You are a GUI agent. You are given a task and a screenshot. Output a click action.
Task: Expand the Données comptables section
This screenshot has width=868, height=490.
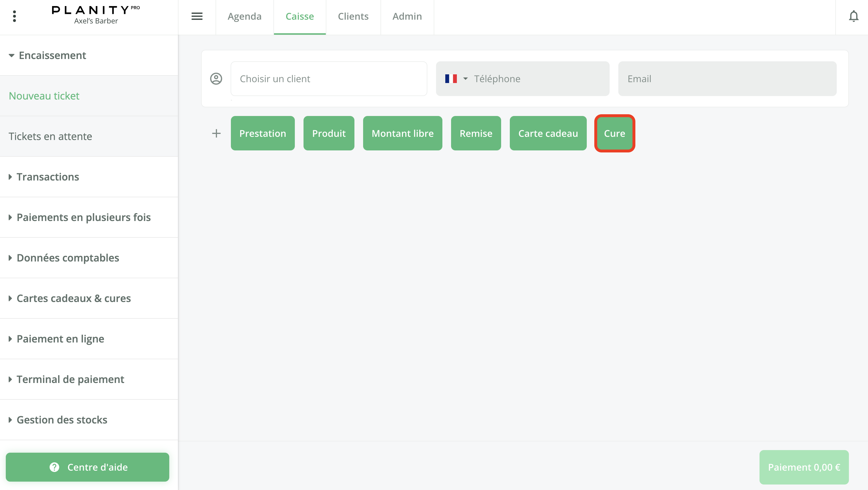coord(67,258)
